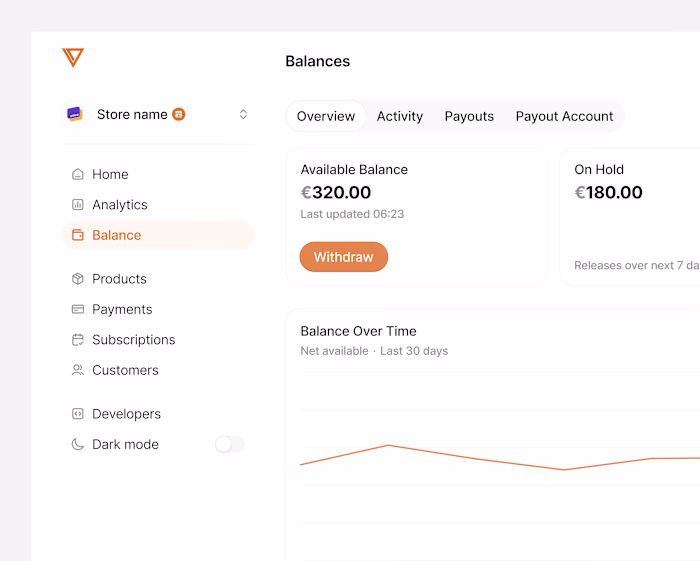
Task: Select Balance in the sidebar
Action: coord(158,235)
